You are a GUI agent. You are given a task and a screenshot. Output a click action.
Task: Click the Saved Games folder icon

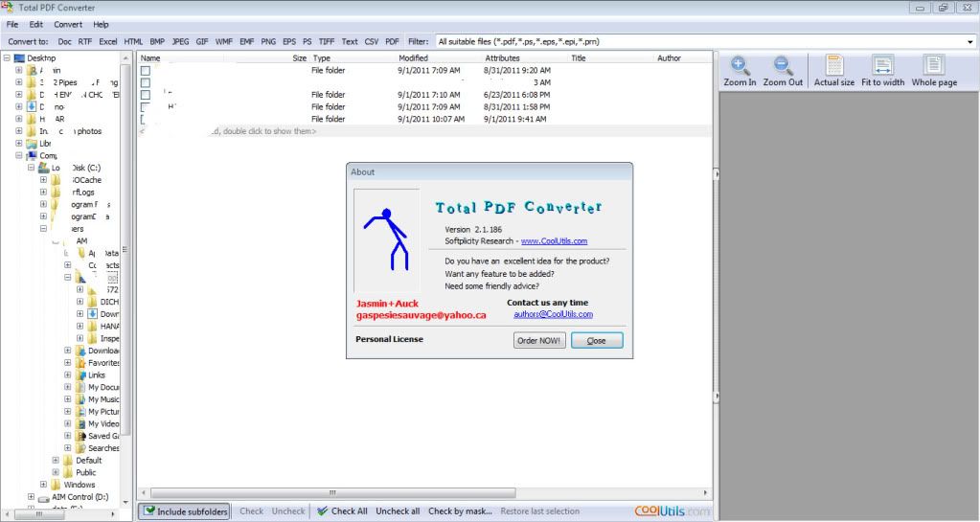point(80,436)
